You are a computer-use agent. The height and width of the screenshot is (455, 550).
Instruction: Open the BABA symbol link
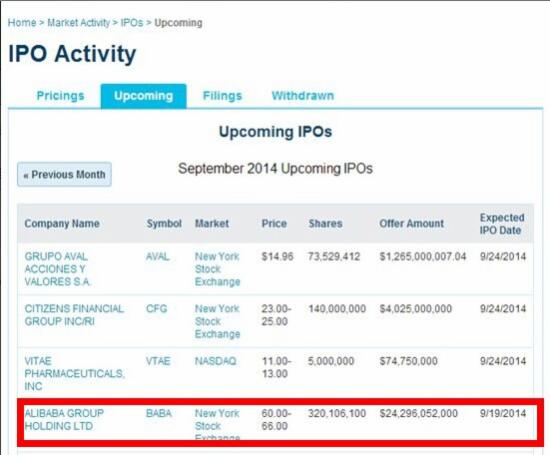(x=159, y=413)
